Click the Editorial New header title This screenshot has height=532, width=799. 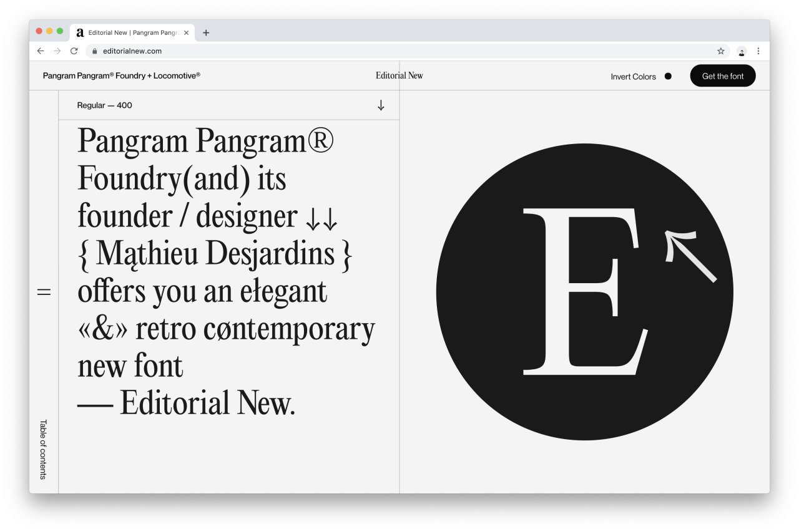399,75
